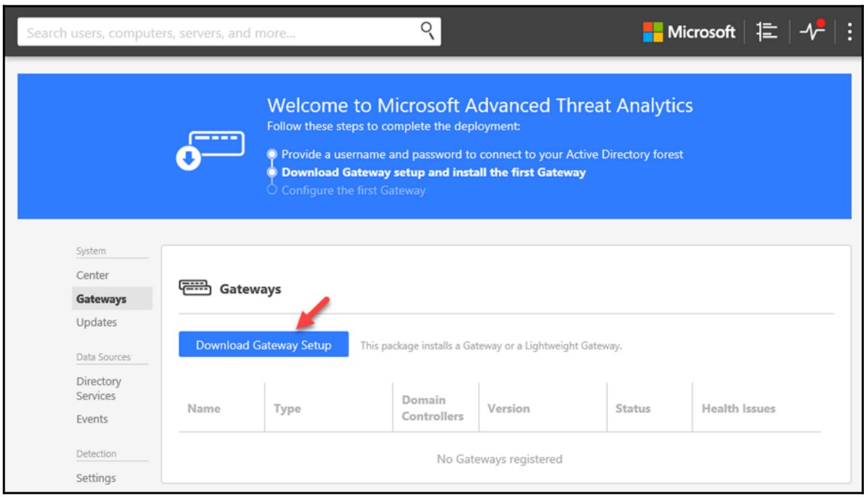
Task: Click the Provide username and password step link
Action: 482,155
